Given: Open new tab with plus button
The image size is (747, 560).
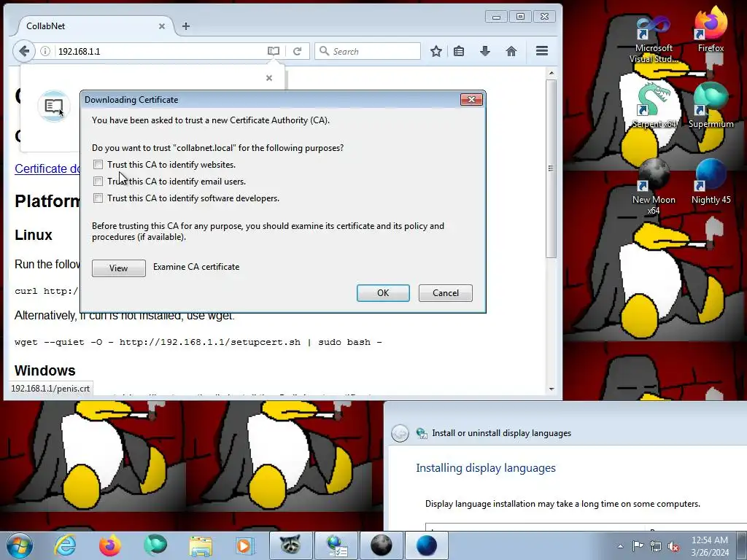Looking at the screenshot, I should point(186,26).
